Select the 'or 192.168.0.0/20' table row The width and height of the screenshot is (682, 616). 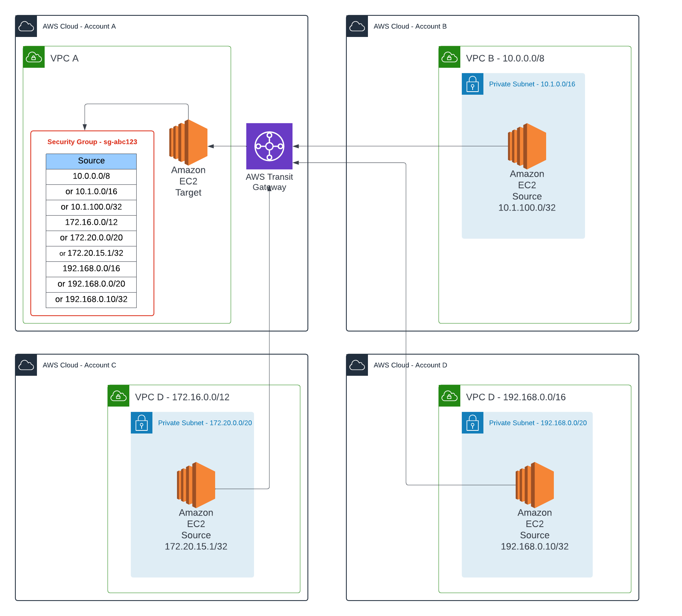coord(91,285)
